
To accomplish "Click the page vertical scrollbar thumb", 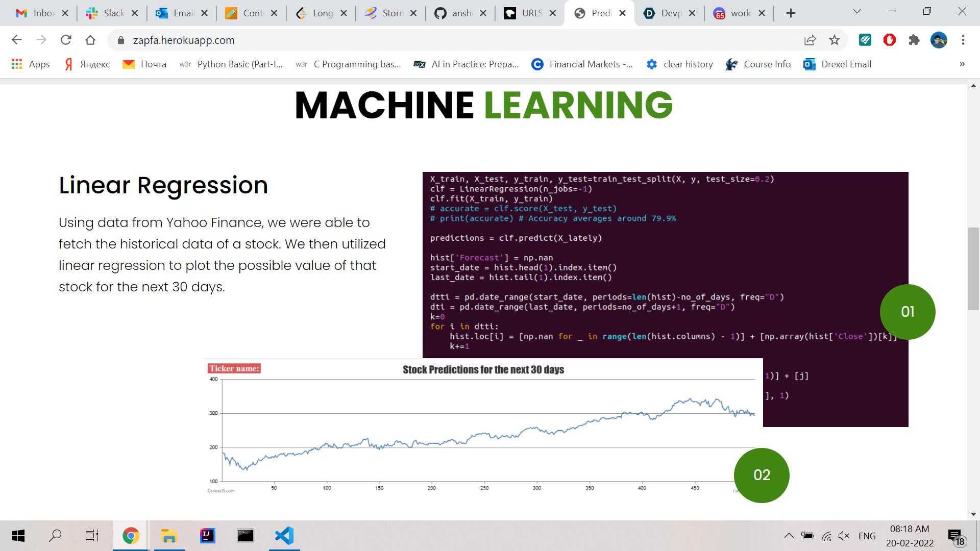I will coord(973,269).
